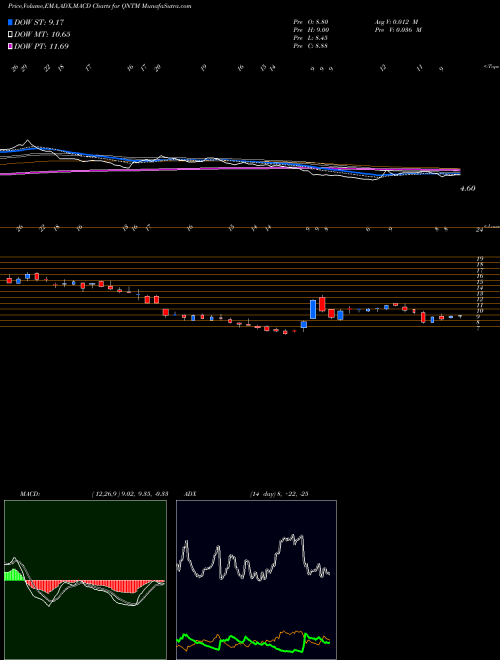Image resolution: width=500 pixels, height=660 pixels.
Task: Select the 'DOW PT: 11.69' label
Action: [x=41, y=46]
